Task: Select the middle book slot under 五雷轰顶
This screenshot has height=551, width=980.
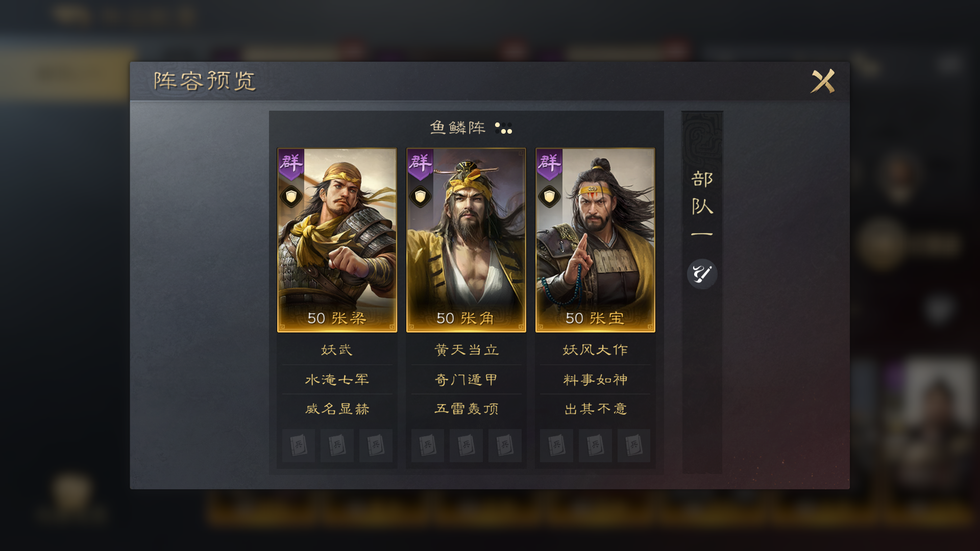Action: click(466, 445)
